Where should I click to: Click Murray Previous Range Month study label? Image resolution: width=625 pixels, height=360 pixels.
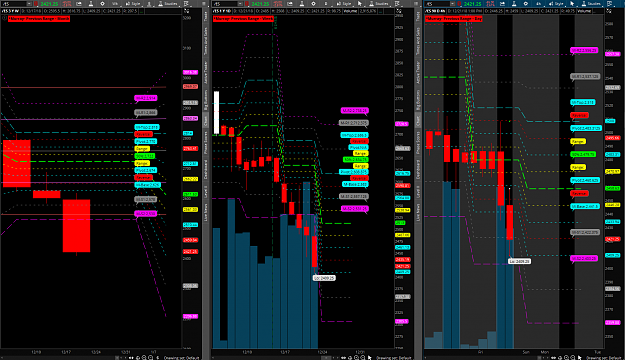[x=39, y=19]
